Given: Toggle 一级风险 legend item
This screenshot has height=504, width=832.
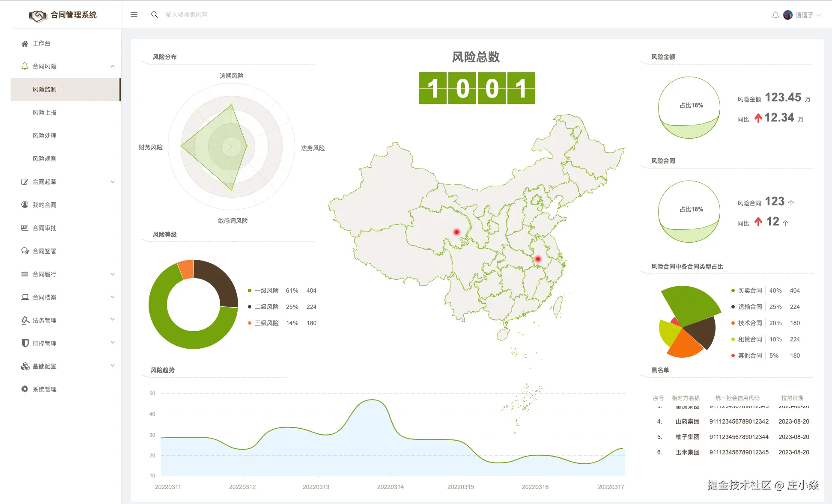Looking at the screenshot, I should (x=266, y=291).
